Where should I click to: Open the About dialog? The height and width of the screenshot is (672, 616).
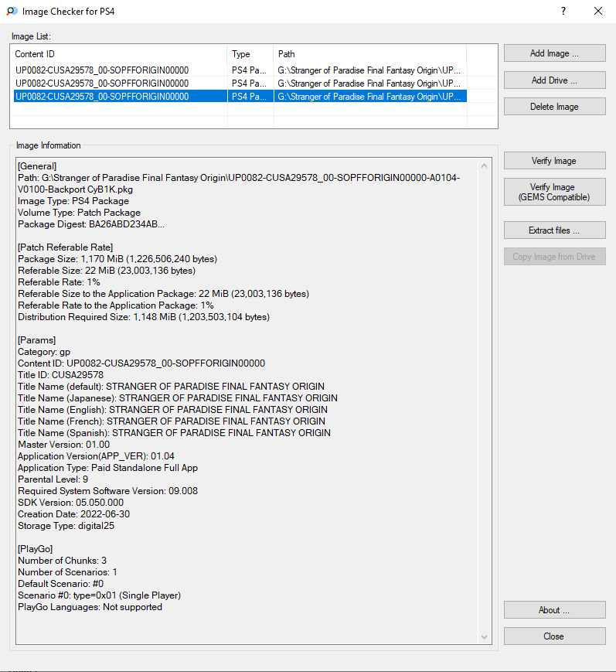[x=554, y=610]
